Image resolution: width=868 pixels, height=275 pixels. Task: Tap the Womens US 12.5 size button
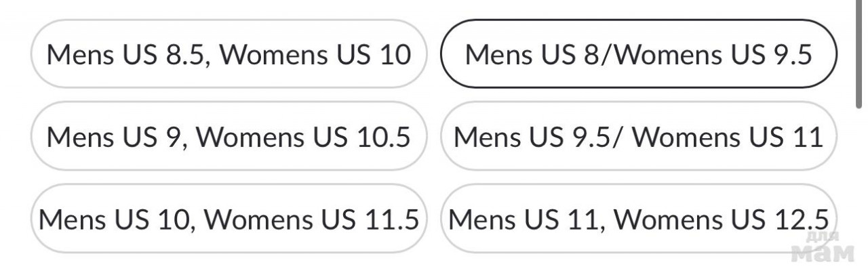click(639, 219)
